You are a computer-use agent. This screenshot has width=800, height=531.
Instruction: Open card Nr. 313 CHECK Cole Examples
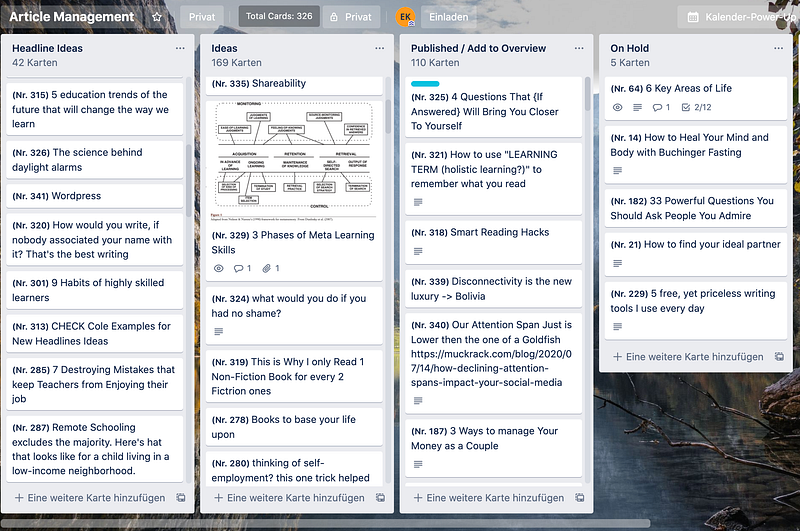(x=94, y=334)
